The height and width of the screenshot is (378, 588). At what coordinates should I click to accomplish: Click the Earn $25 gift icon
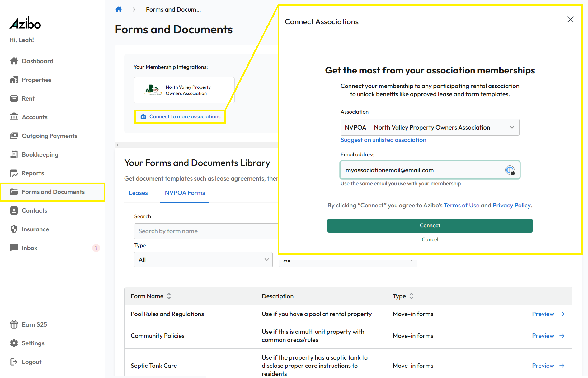coord(14,324)
